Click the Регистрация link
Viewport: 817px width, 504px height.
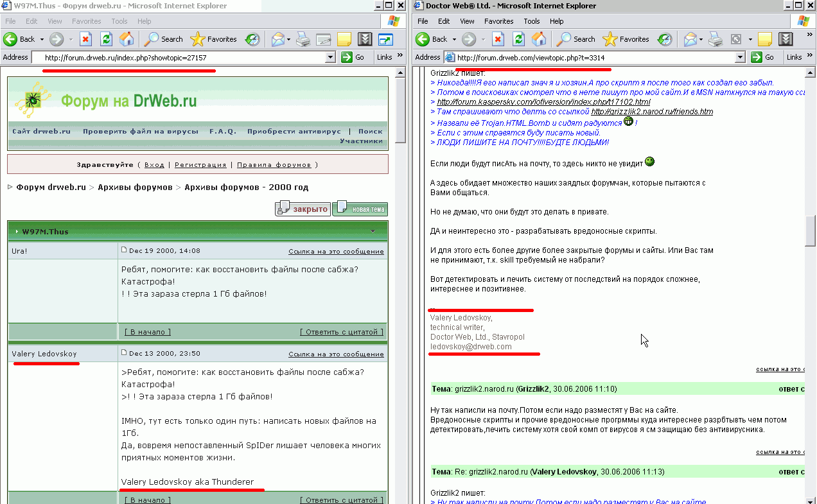click(x=200, y=164)
